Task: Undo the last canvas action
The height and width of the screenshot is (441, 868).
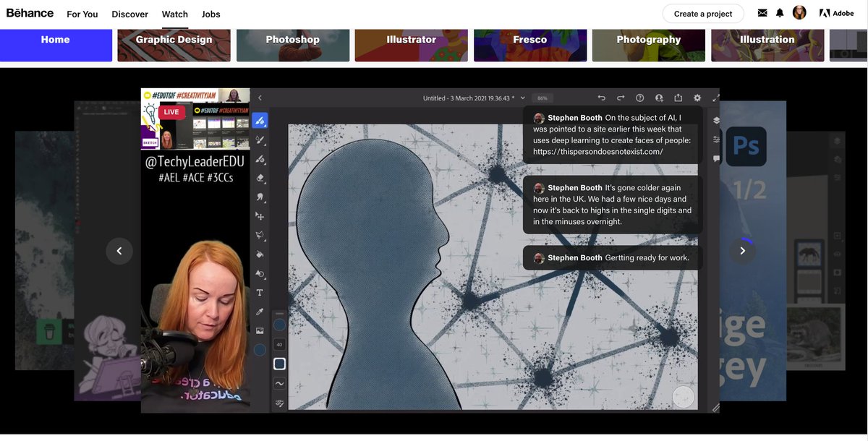Action: click(x=600, y=97)
